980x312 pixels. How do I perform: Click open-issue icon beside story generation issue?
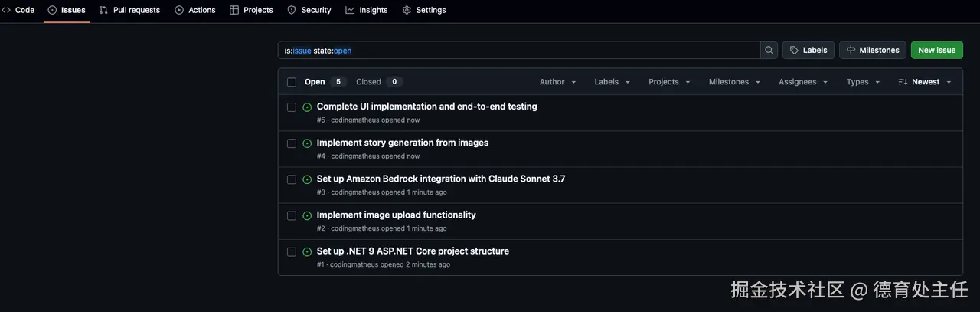pyautogui.click(x=307, y=143)
